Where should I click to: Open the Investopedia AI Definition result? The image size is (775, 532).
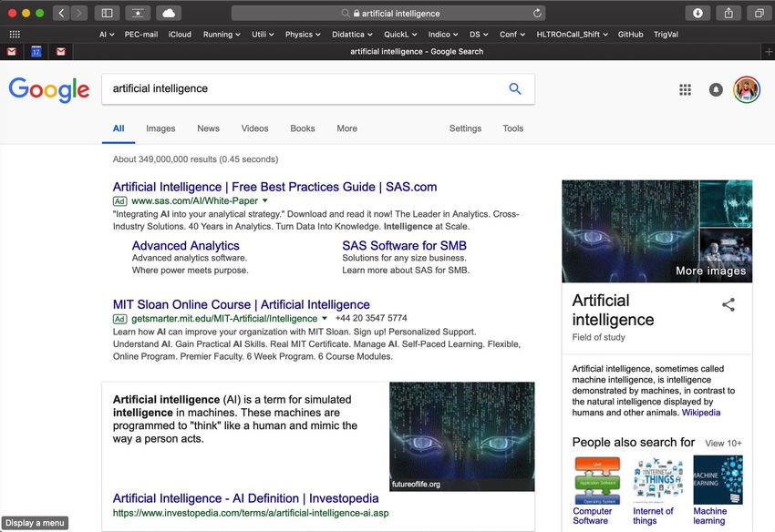245,498
